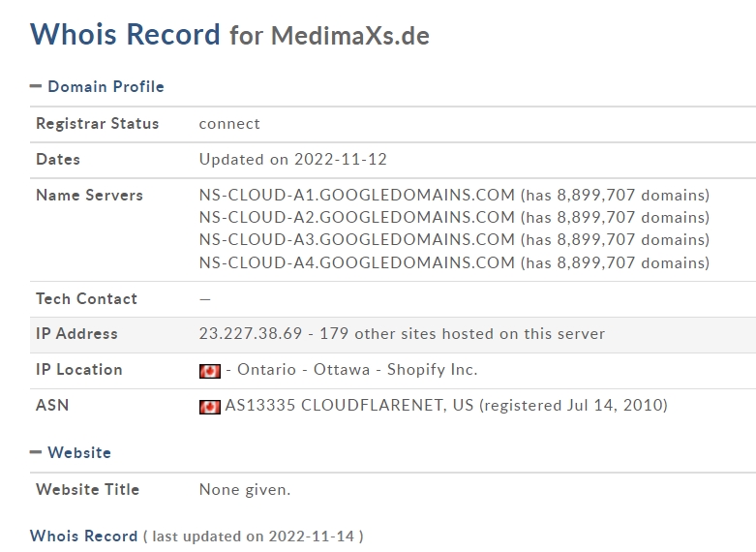Image resolution: width=756 pixels, height=552 pixels.
Task: Open the NS-CLOUD-A3.GOOGLEDOMAINS.COM name server
Action: (357, 239)
